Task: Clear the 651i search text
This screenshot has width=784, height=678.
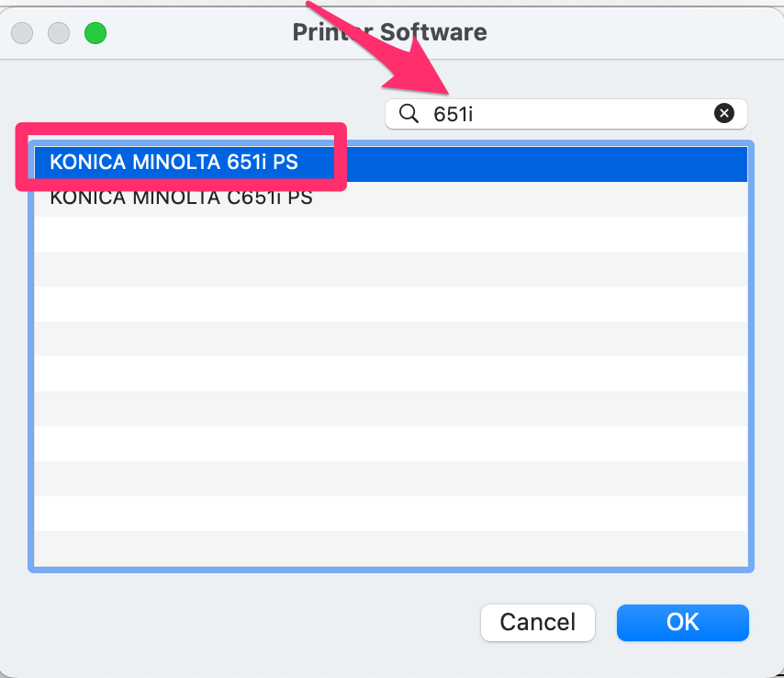Action: tap(724, 114)
